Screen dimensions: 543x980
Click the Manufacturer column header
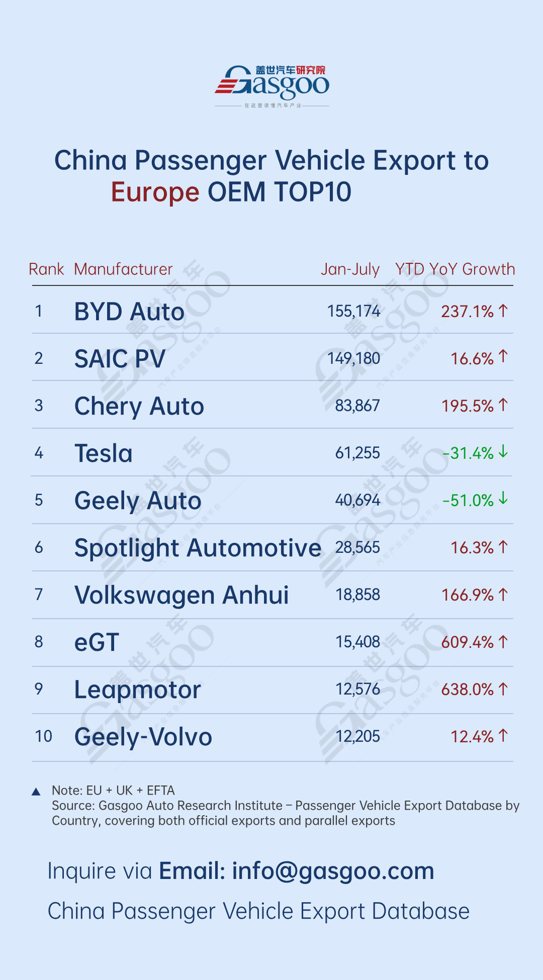pyautogui.click(x=123, y=269)
